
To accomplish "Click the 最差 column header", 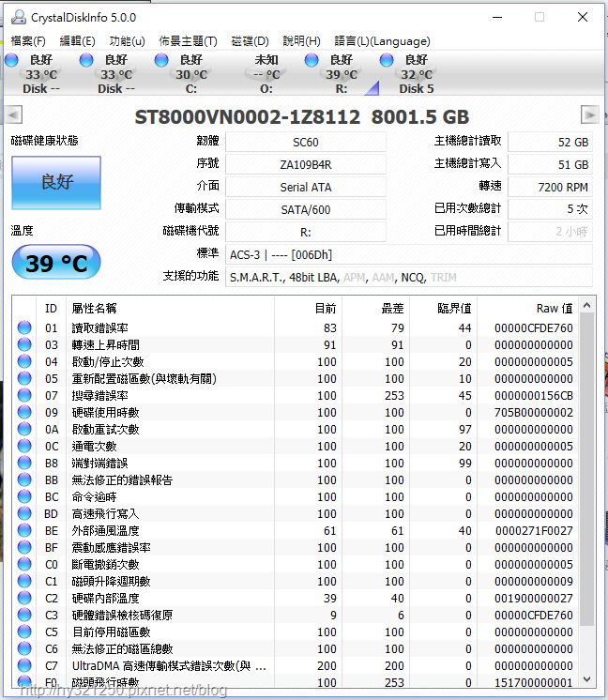I will click(376, 309).
